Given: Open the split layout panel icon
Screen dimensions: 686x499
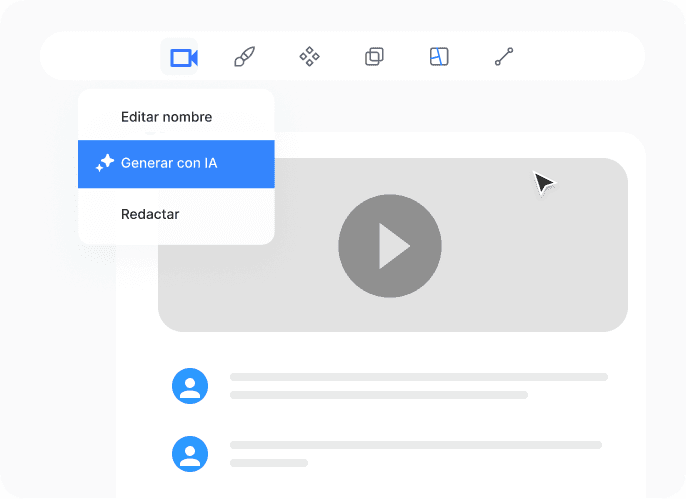Looking at the screenshot, I should pyautogui.click(x=439, y=56).
